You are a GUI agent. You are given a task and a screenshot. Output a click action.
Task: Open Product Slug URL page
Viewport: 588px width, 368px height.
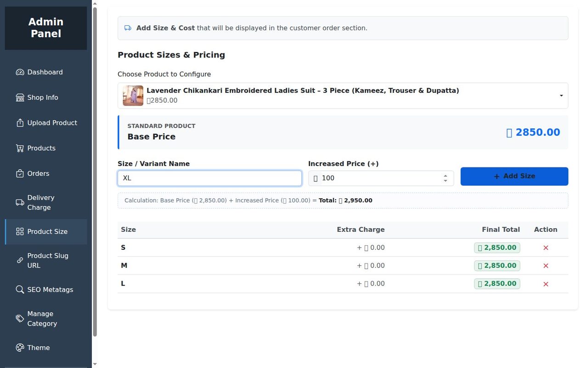46,260
